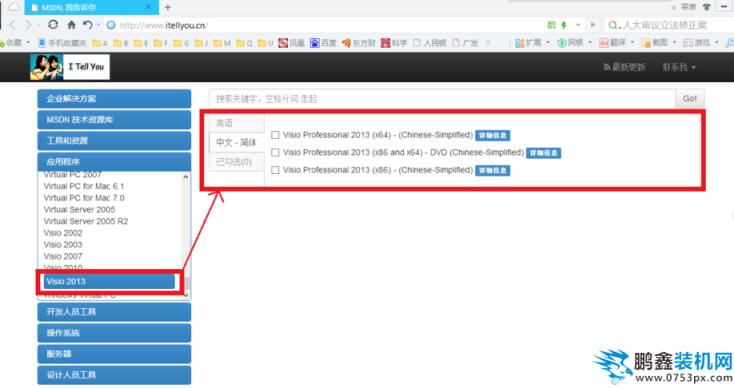Open the 最新更新 feed link
Image resolution: width=734 pixels, height=388 pixels.
pos(624,67)
